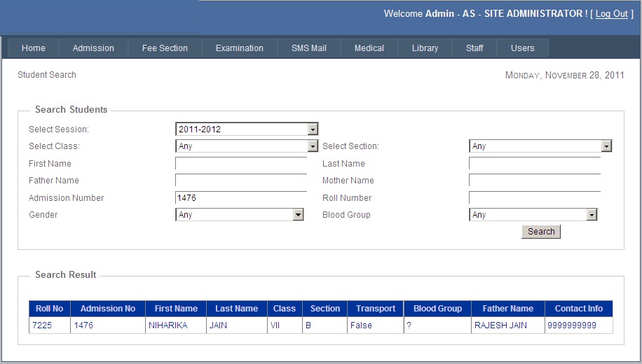
Task: Open the Fee Section menu
Action: [x=165, y=48]
